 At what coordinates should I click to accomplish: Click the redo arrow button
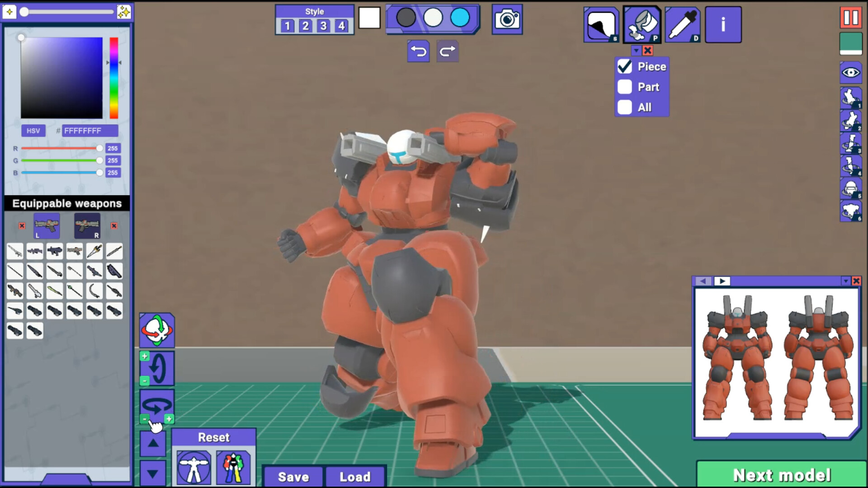tap(447, 52)
